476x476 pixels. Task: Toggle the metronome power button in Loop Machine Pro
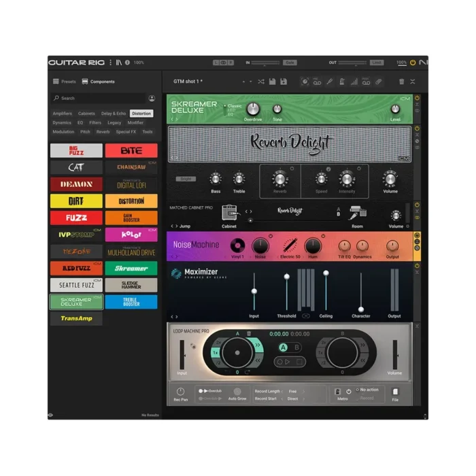coord(349,392)
